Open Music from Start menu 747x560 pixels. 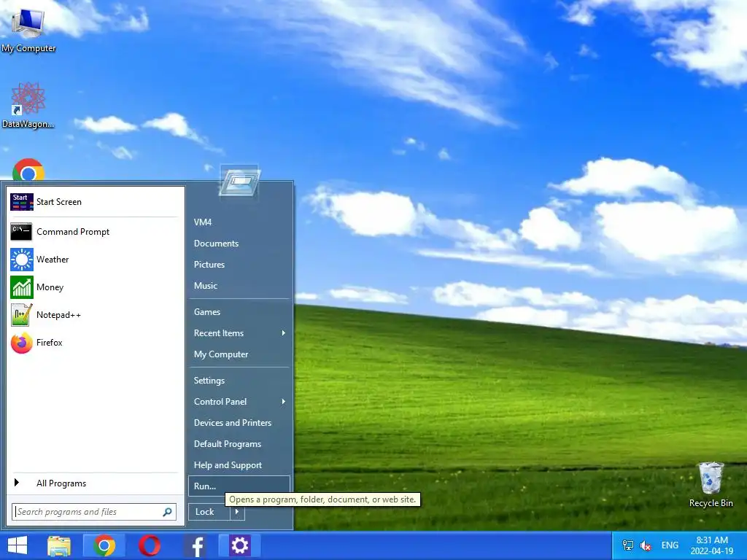(206, 286)
